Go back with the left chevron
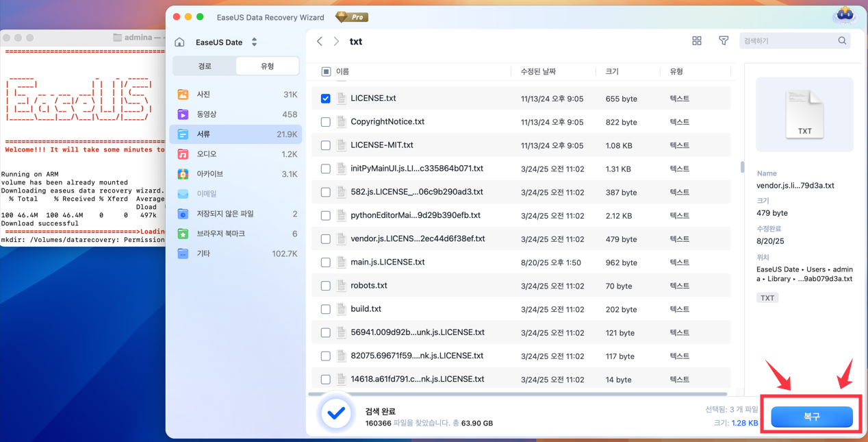The width and height of the screenshot is (868, 442). coord(320,42)
